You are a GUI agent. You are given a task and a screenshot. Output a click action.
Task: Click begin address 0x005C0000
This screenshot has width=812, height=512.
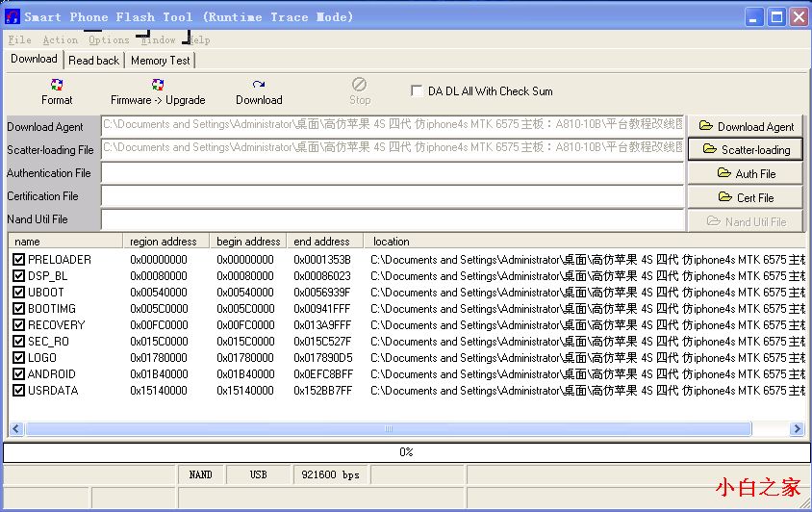pyautogui.click(x=245, y=309)
